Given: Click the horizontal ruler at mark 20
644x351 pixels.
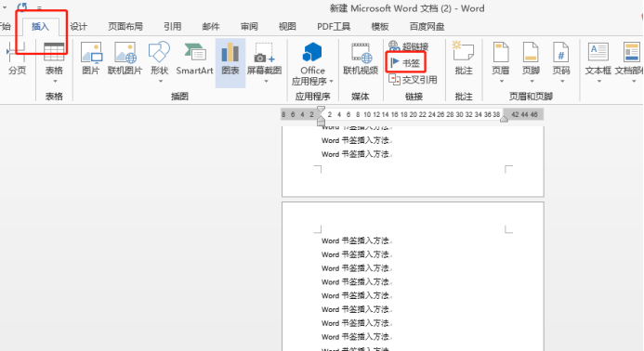Looking at the screenshot, I should point(414,114).
